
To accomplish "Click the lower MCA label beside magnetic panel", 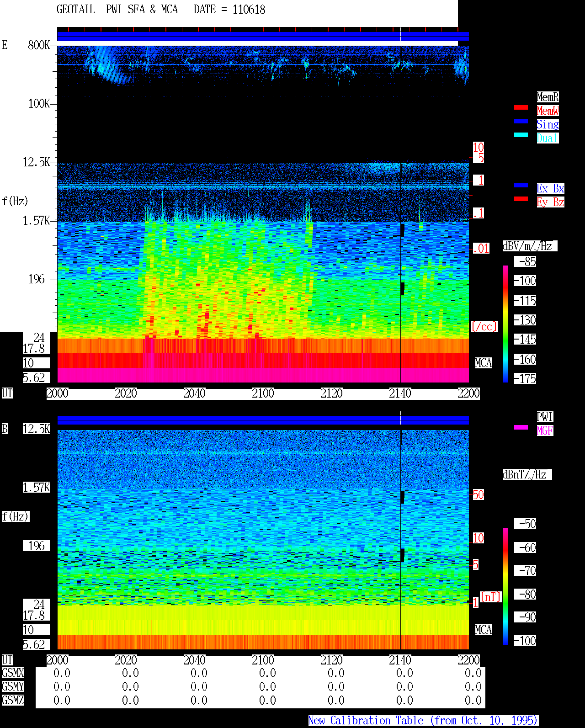I will [x=484, y=630].
